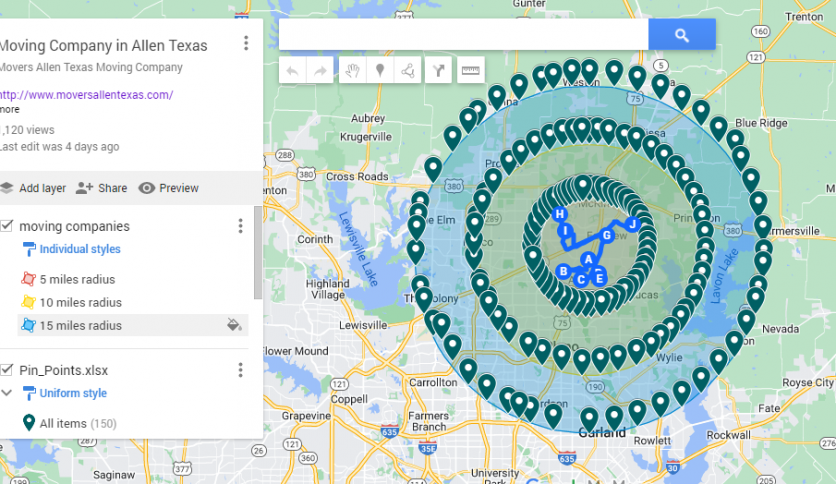Click the All items entry

pyautogui.click(x=78, y=423)
